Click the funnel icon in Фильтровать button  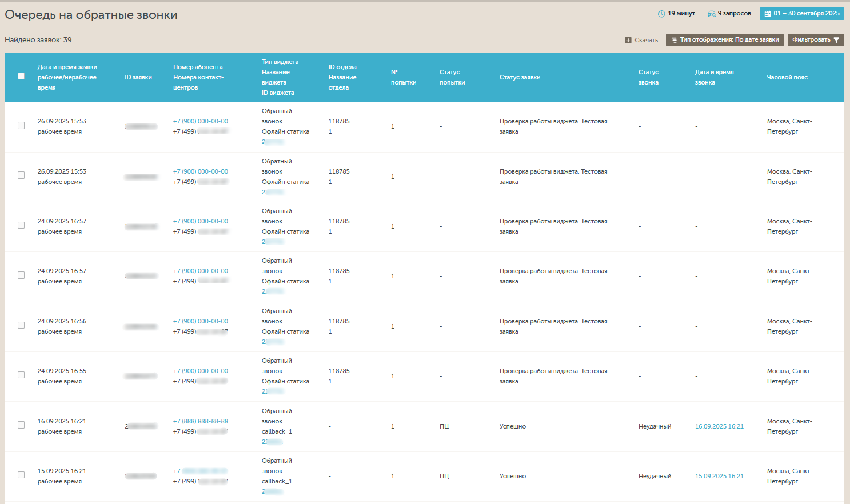point(836,40)
